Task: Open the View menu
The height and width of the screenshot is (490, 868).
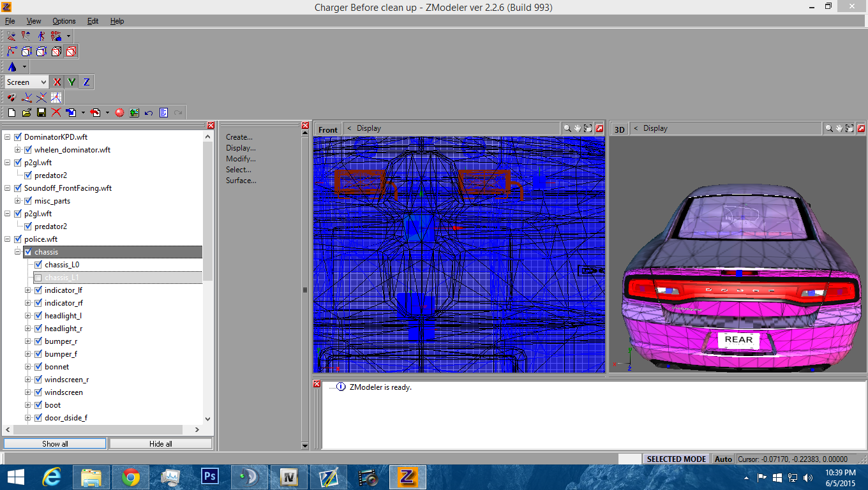Action: [34, 21]
